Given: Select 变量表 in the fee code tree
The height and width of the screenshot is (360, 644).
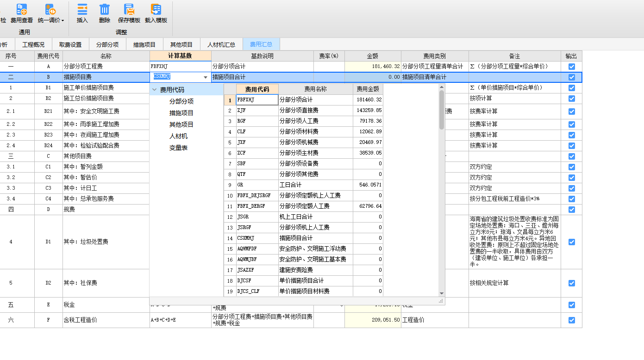Looking at the screenshot, I should pos(178,148).
